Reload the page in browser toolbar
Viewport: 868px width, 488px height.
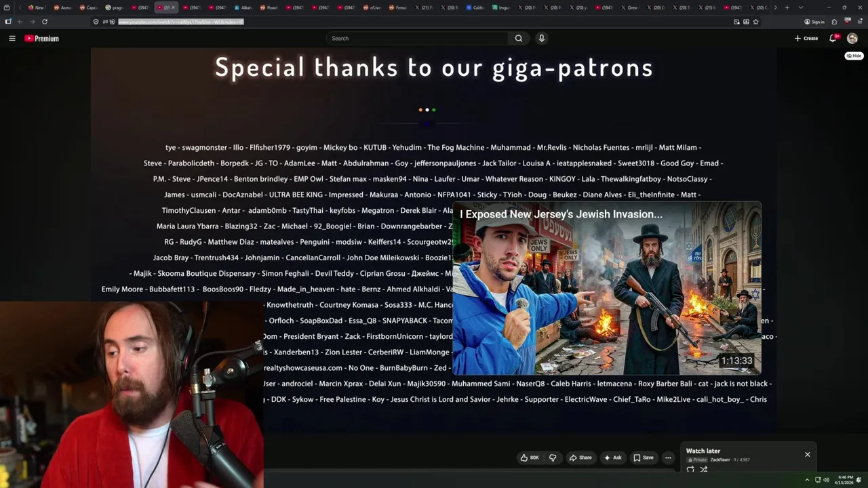pyautogui.click(x=45, y=22)
